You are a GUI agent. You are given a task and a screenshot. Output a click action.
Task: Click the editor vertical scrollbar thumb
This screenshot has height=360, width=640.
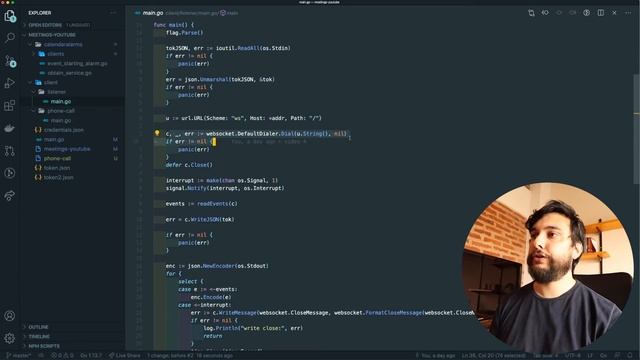click(636, 129)
